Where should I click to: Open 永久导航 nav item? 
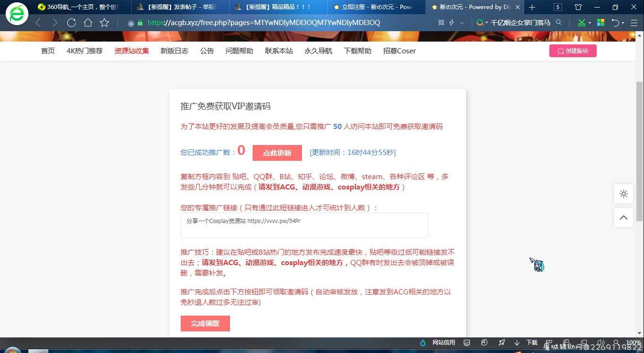point(318,51)
